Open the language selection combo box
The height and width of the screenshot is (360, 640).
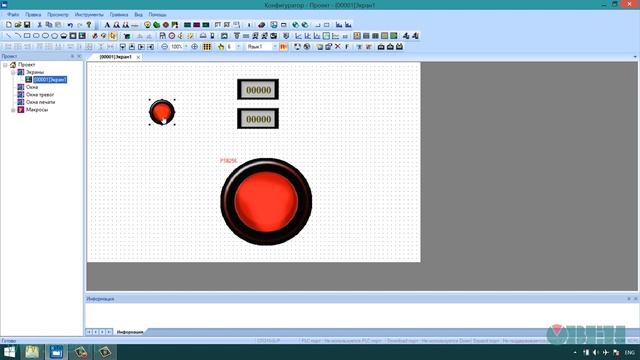[x=261, y=47]
